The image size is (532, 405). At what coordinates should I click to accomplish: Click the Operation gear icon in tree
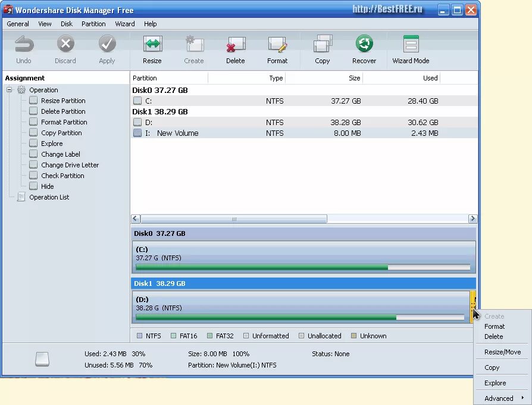click(21, 89)
